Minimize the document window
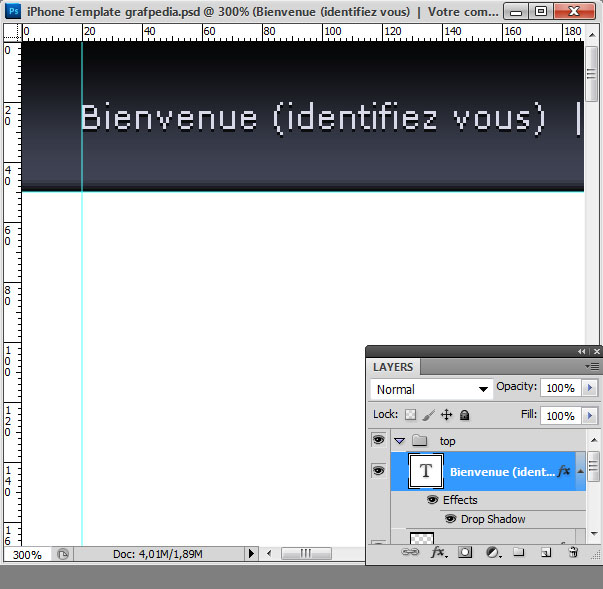Image resolution: width=603 pixels, height=589 pixels. pos(516,12)
